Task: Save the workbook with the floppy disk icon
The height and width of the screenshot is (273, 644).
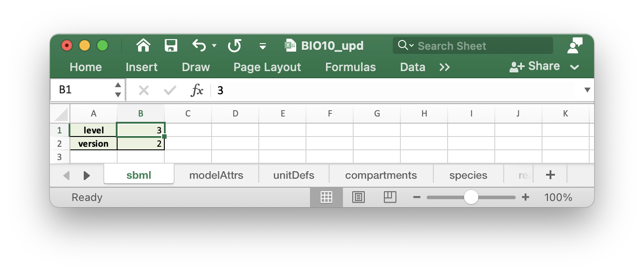Action: point(171,45)
